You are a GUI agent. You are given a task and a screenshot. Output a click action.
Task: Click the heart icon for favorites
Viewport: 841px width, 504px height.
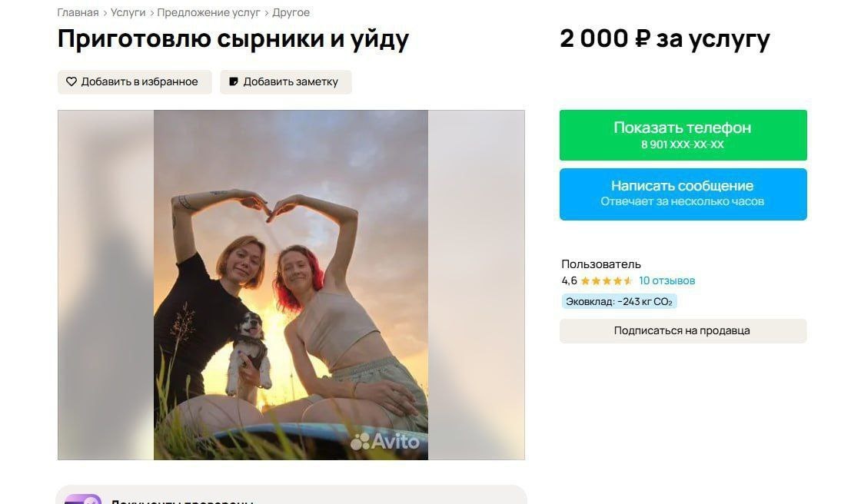71,81
